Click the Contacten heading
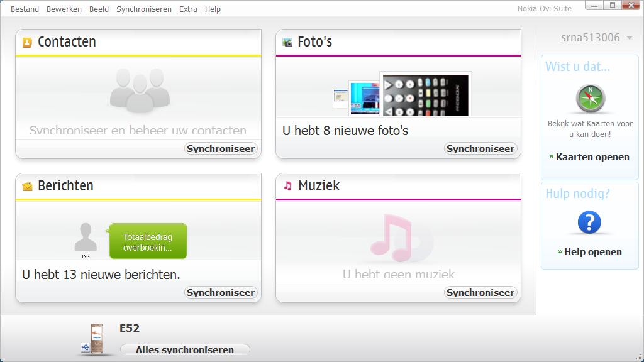 (67, 42)
